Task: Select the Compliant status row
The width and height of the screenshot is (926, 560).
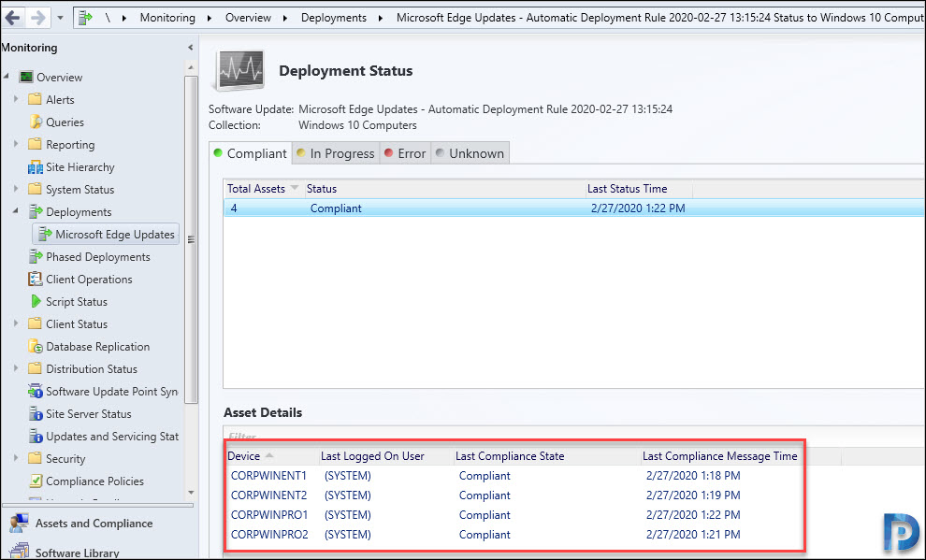Action: [x=574, y=208]
